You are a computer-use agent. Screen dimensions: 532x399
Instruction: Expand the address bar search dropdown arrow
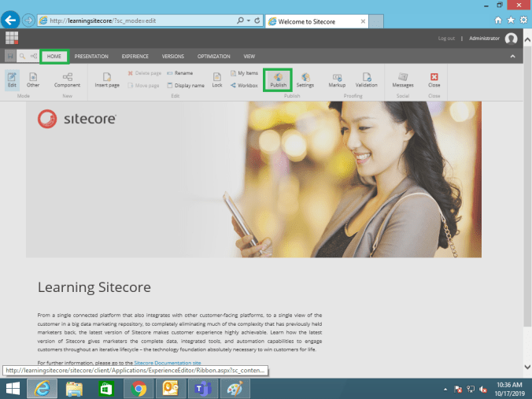coord(249,20)
